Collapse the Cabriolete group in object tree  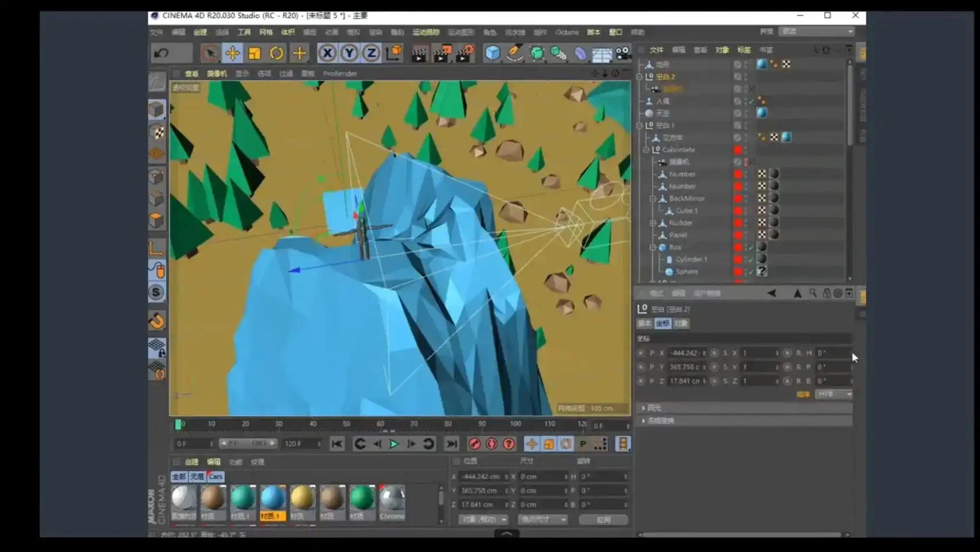pos(646,149)
